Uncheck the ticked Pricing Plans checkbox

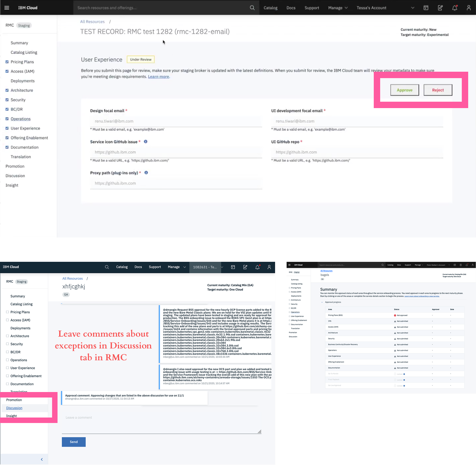7,62
